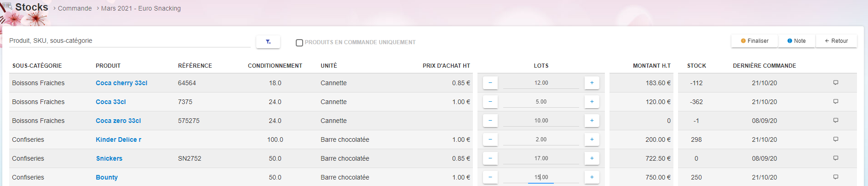Image resolution: width=868 pixels, height=186 pixels.
Task: Decrease lots for Coca 33cl
Action: 490,102
